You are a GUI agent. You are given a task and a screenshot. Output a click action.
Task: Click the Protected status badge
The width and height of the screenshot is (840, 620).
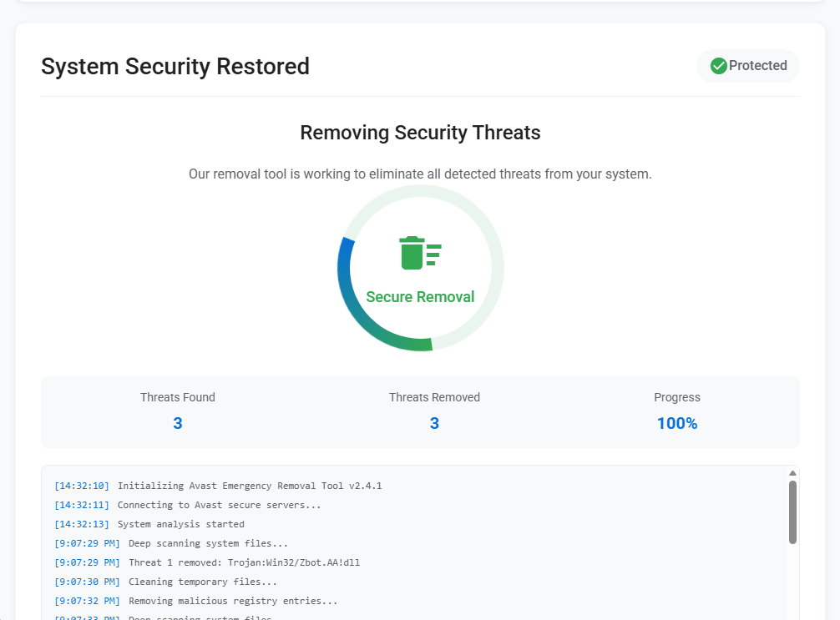748,66
